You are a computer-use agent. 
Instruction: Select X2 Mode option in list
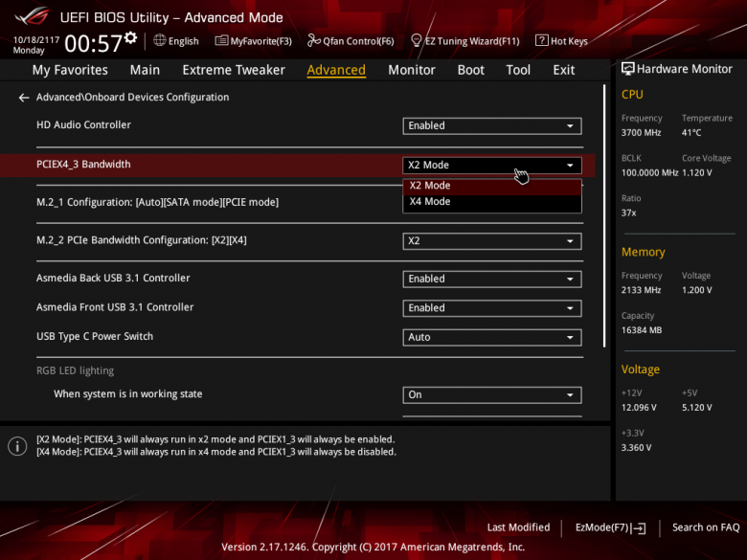click(491, 186)
